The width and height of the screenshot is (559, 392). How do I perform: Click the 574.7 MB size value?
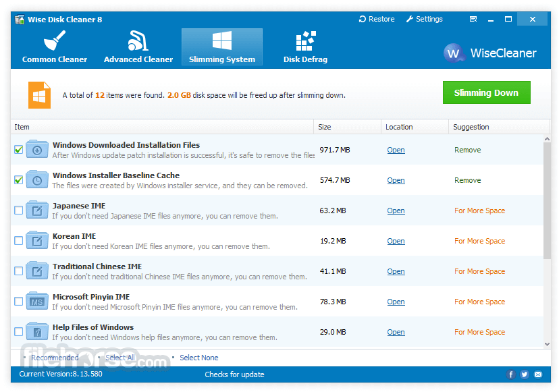335,180
